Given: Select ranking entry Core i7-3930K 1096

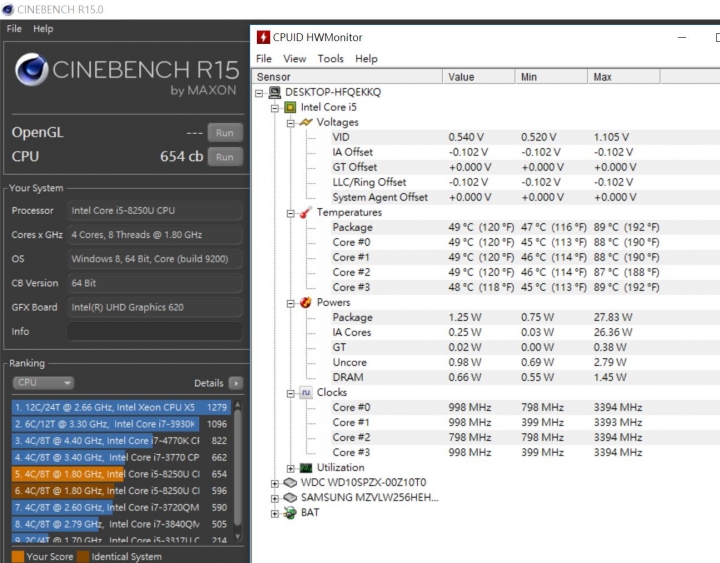Looking at the screenshot, I should click(x=120, y=424).
